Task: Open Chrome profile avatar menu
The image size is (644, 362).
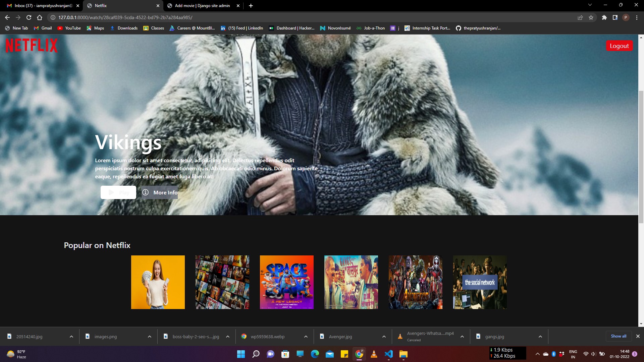Action: point(626,17)
